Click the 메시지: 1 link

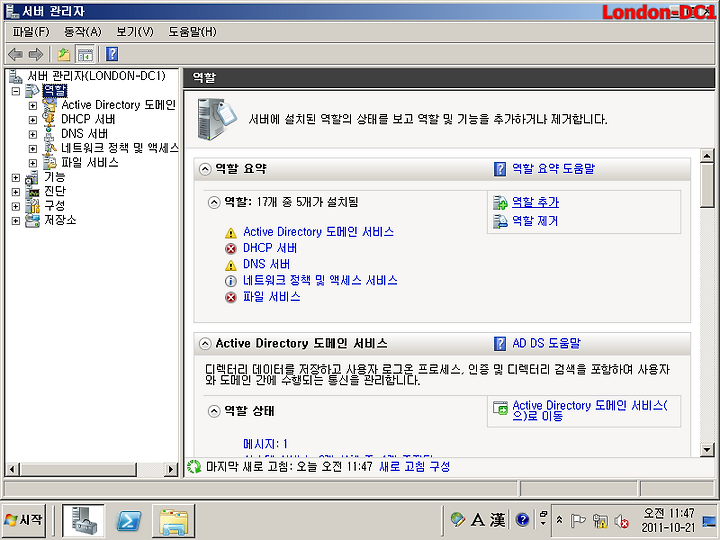(265, 444)
